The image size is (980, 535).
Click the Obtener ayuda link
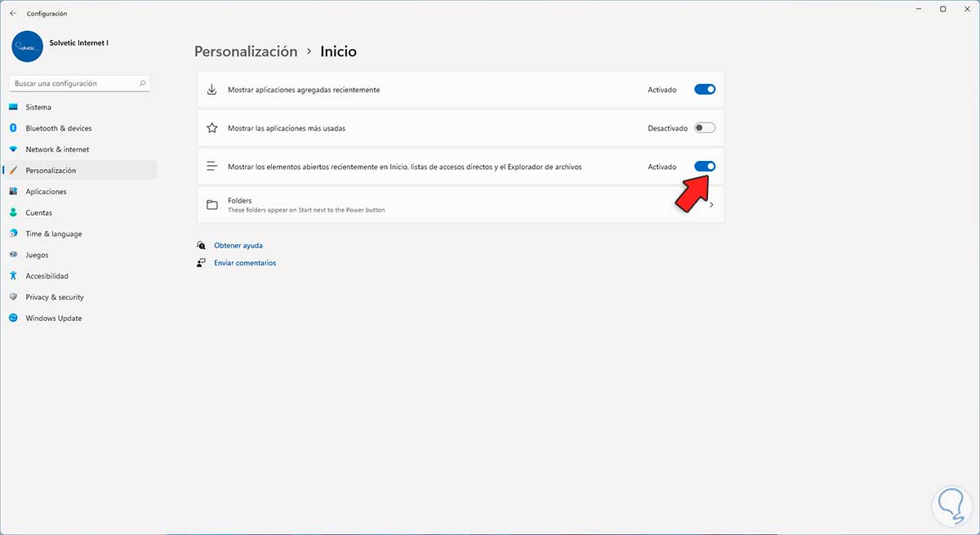[x=238, y=245]
